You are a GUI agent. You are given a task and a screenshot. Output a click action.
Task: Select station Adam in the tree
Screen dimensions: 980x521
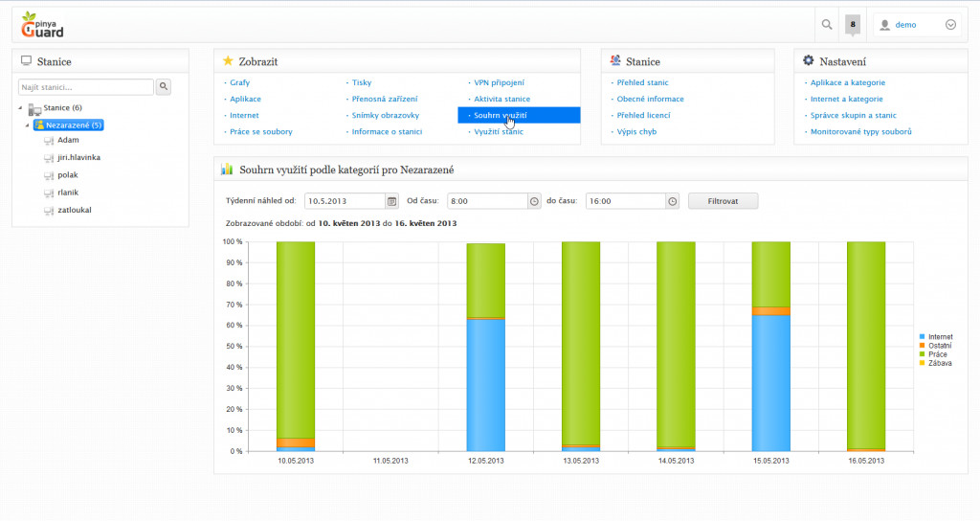tap(68, 140)
